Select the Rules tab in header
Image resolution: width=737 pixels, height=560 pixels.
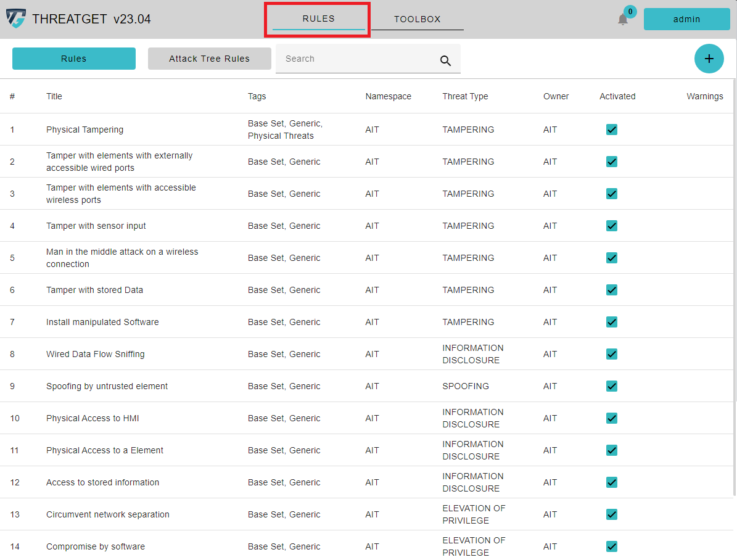pos(318,19)
